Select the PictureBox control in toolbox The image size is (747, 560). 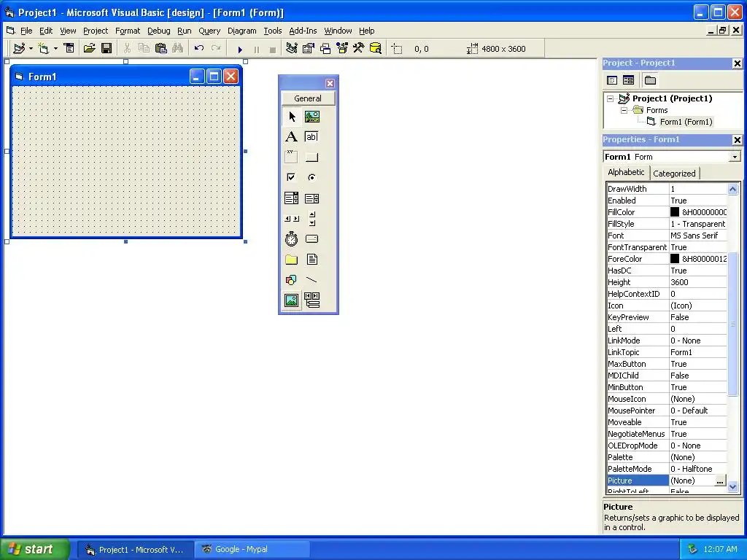pos(312,117)
